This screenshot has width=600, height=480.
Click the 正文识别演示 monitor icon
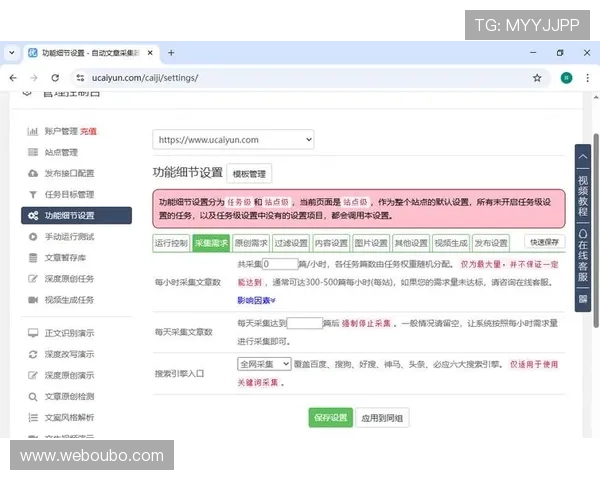click(33, 333)
